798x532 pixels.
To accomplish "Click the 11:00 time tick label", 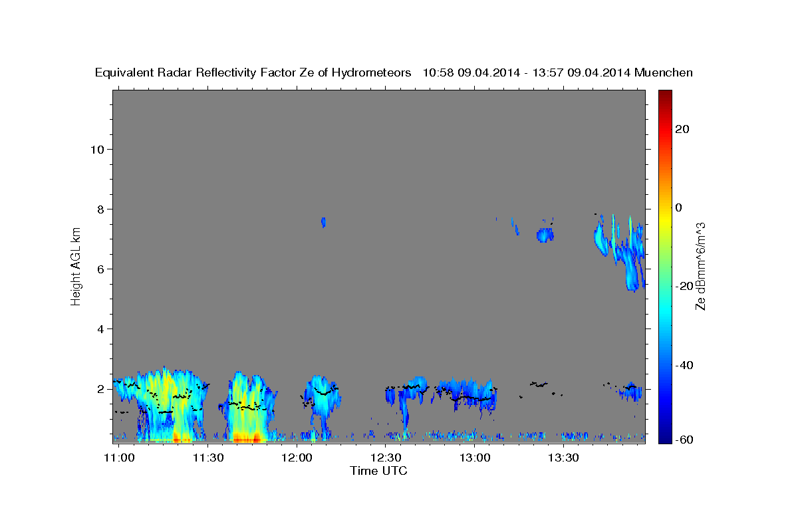I will coord(120,458).
